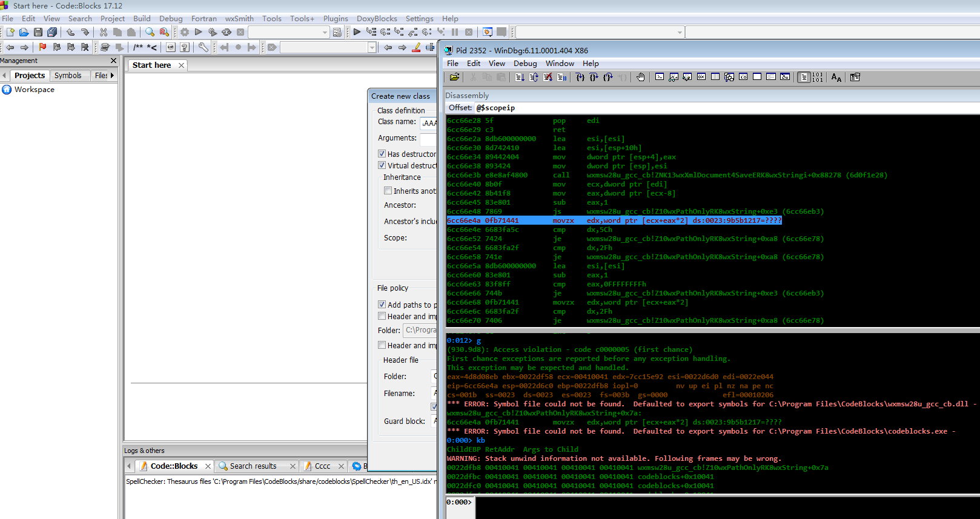
Task: Open Call Stack window icon in WinDbg
Action: click(729, 77)
